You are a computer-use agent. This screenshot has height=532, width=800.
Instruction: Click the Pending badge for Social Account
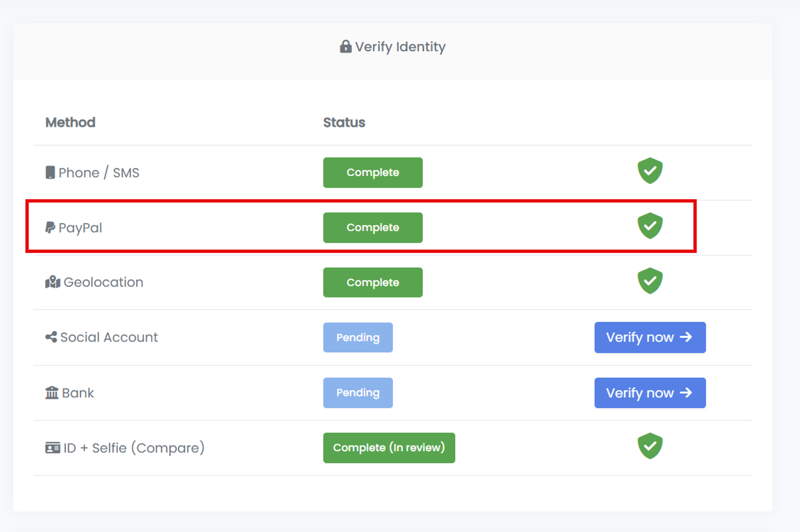pos(357,338)
